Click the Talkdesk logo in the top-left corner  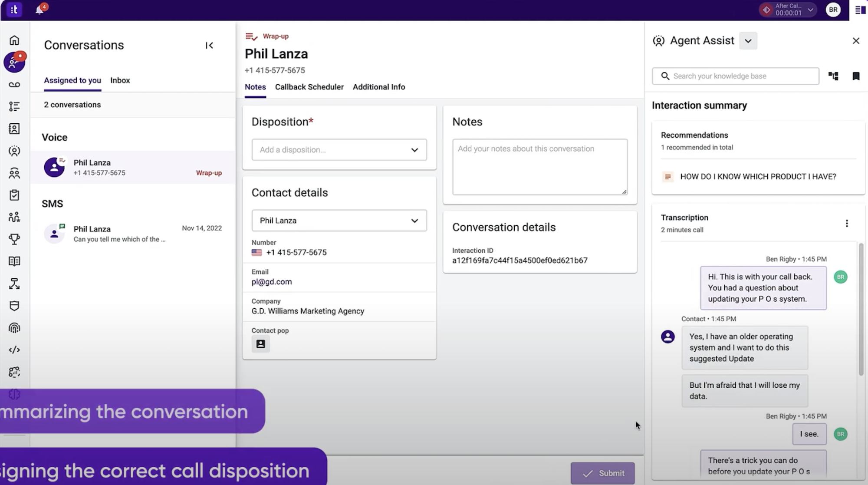tap(14, 10)
